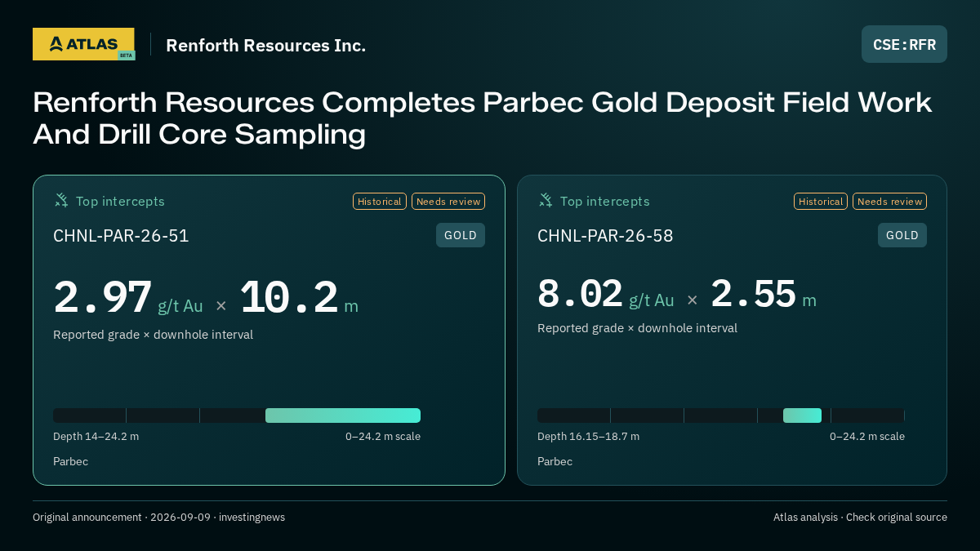The image size is (980, 551).
Task: Click the 2.97 g/t Au grade value
Action: point(128,297)
